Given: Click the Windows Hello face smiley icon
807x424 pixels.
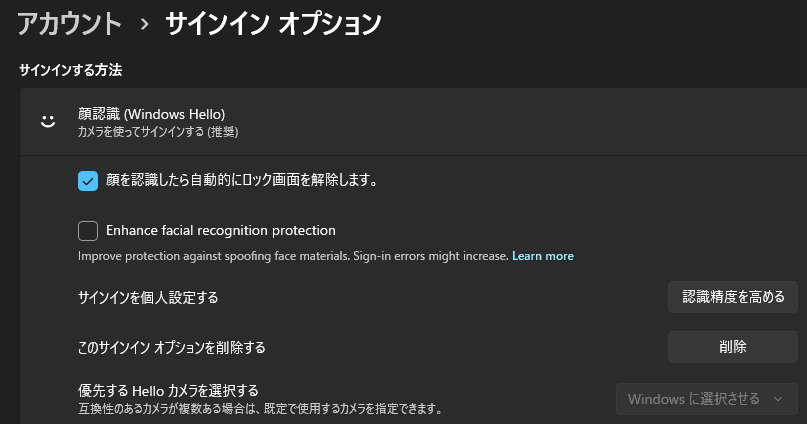Looking at the screenshot, I should point(47,121).
